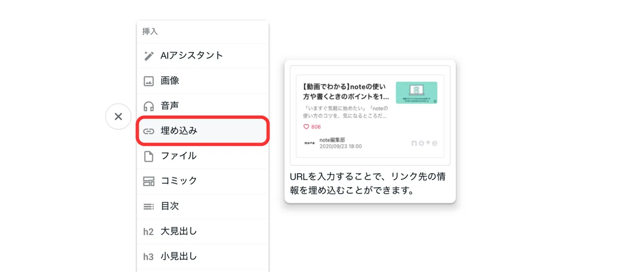Click the headphones audio icon

pyautogui.click(x=149, y=106)
